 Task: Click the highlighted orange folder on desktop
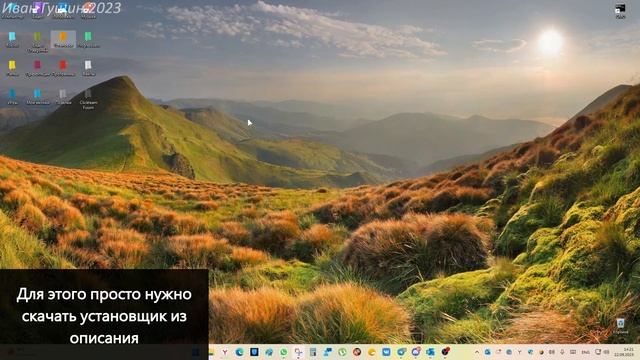point(63,39)
